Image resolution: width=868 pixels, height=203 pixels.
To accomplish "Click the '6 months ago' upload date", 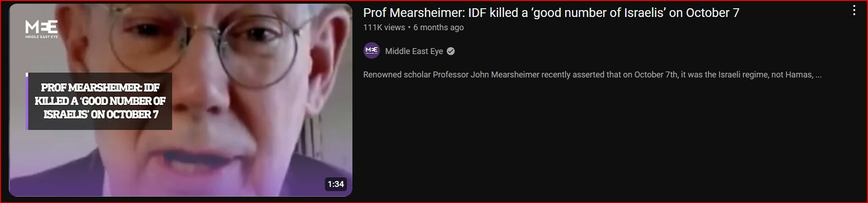I will pyautogui.click(x=439, y=27).
